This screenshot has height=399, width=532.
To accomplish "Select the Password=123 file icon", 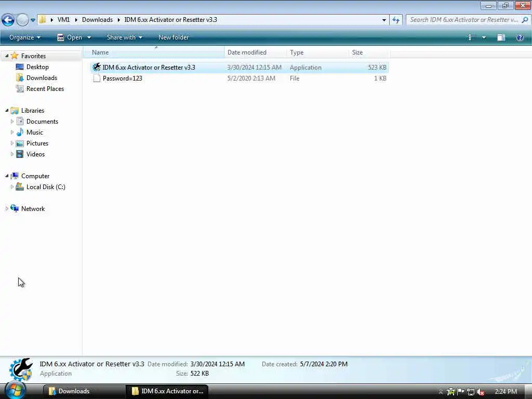I will pos(97,78).
